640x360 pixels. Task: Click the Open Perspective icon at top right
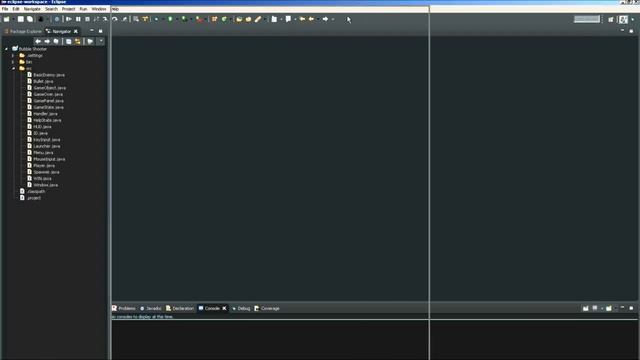tap(611, 19)
